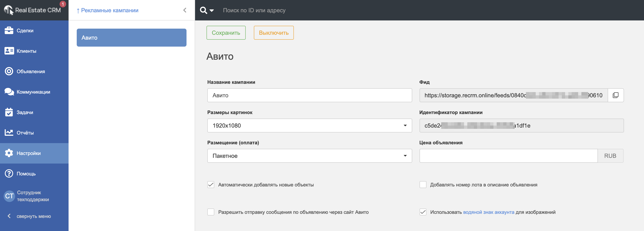Click the calendar check icon for Задачи
Screen dimensions: 644x231
[9, 112]
